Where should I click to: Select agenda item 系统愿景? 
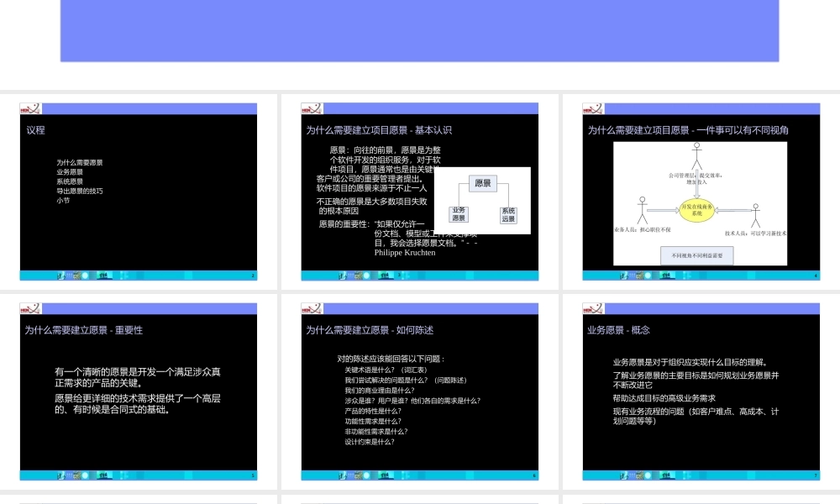coord(70,181)
